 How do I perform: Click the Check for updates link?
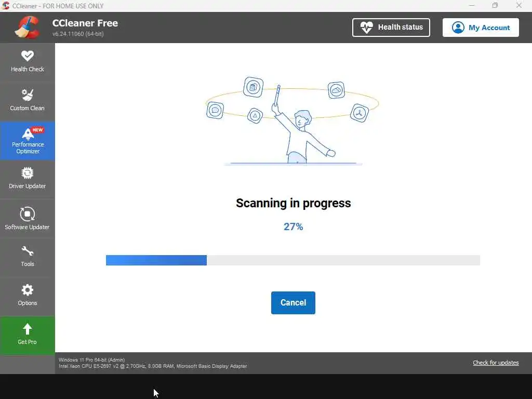coord(496,363)
